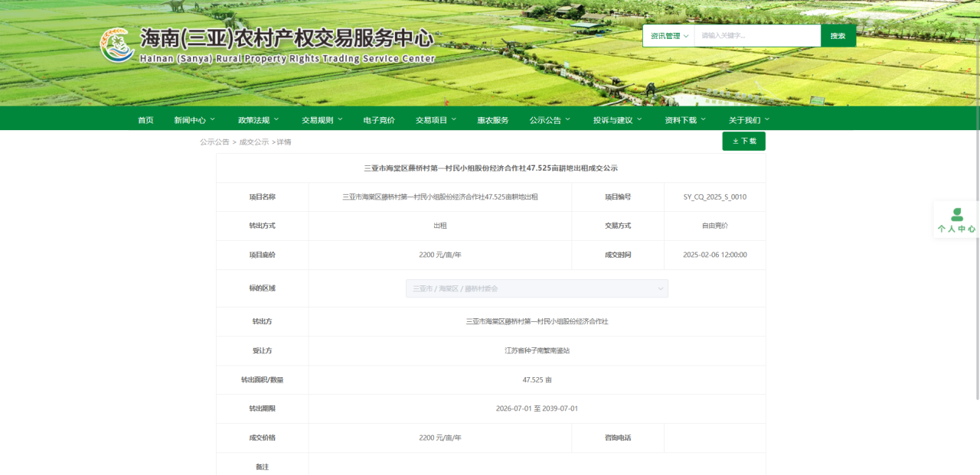Expand the 新闻中心 menu
The width and height of the screenshot is (980, 475).
pos(194,120)
